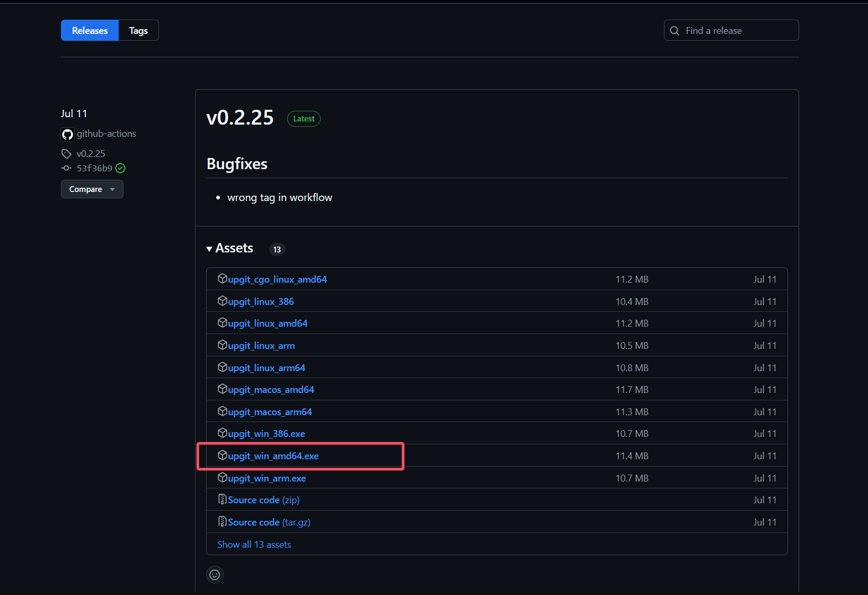Viewport: 868px width, 595px height.
Task: Download Source code (tar.gz)
Action: tap(269, 522)
